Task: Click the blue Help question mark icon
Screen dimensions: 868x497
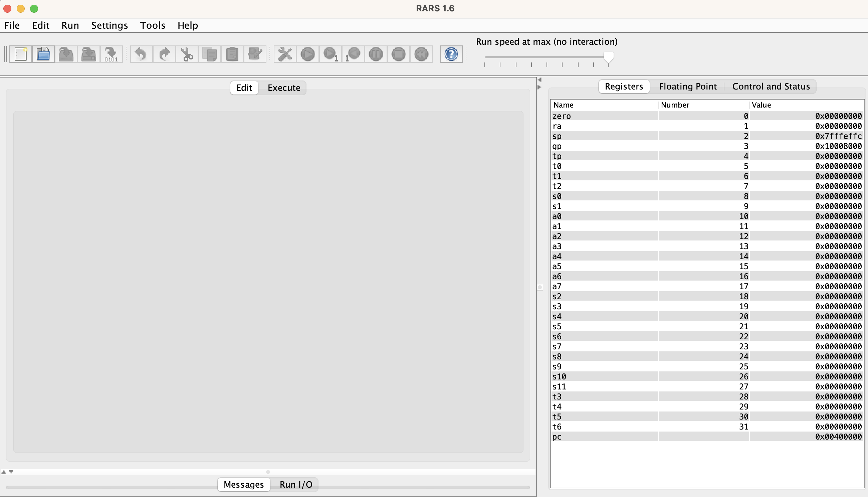Action: coord(451,54)
